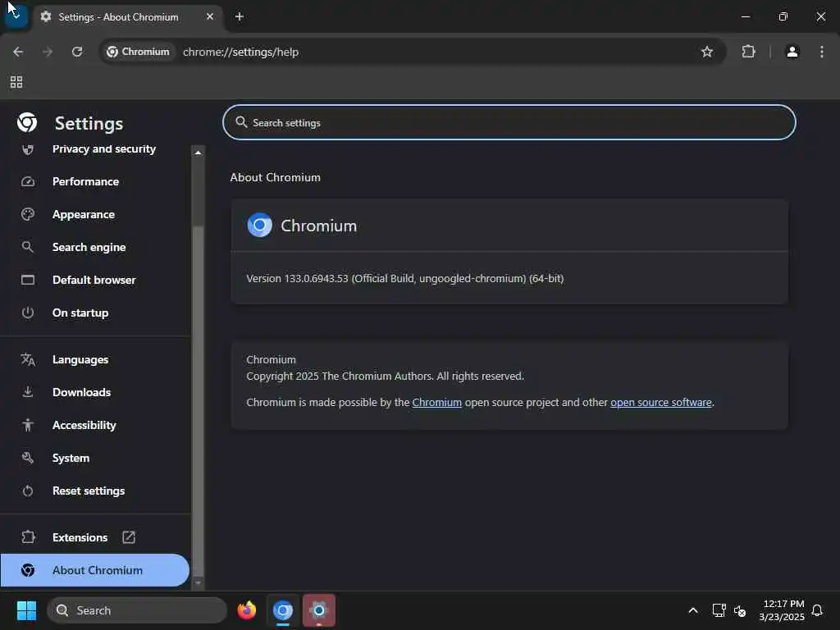This screenshot has height=630, width=840.
Task: Click the Chromium logo beside Settings title
Action: pos(27,123)
